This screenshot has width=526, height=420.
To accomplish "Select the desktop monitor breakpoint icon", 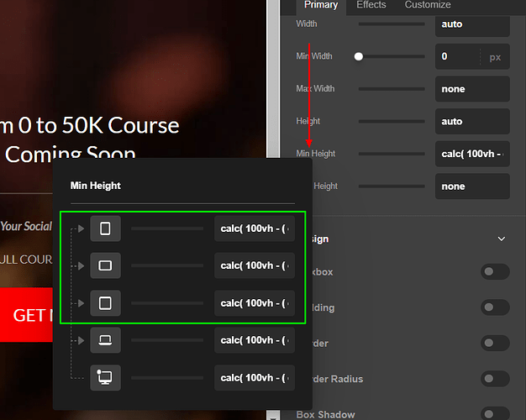I will 105,377.
